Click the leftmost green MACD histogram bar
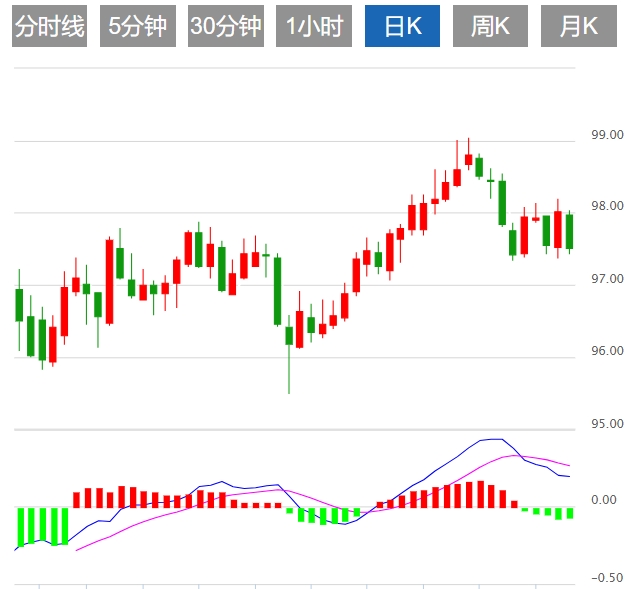The width and height of the screenshot is (637, 589). pyautogui.click(x=19, y=525)
